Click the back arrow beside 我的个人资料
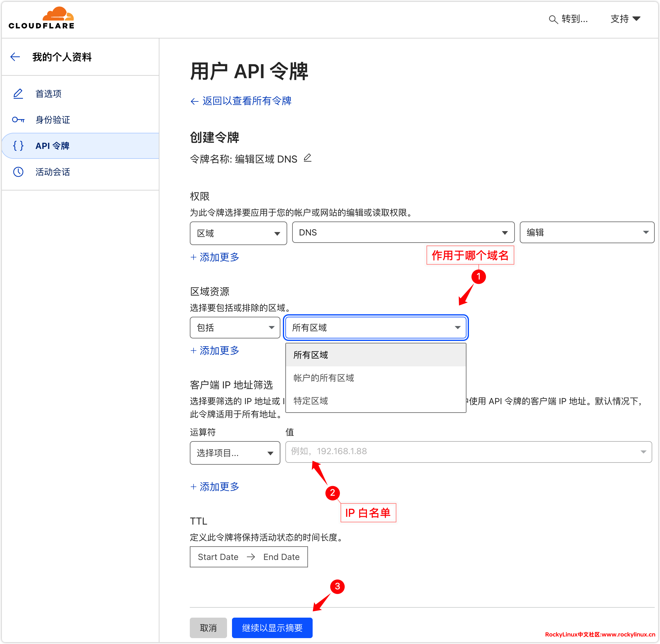 [15, 57]
